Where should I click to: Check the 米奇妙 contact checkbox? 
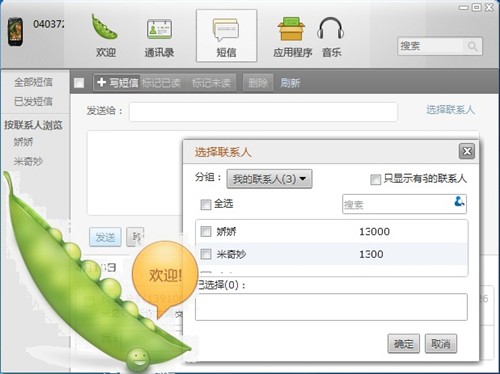pos(206,254)
